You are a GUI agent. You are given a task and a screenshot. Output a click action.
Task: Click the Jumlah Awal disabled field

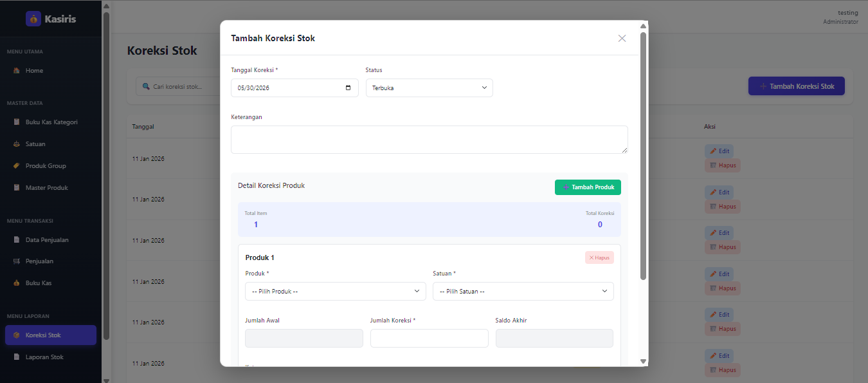(x=304, y=339)
